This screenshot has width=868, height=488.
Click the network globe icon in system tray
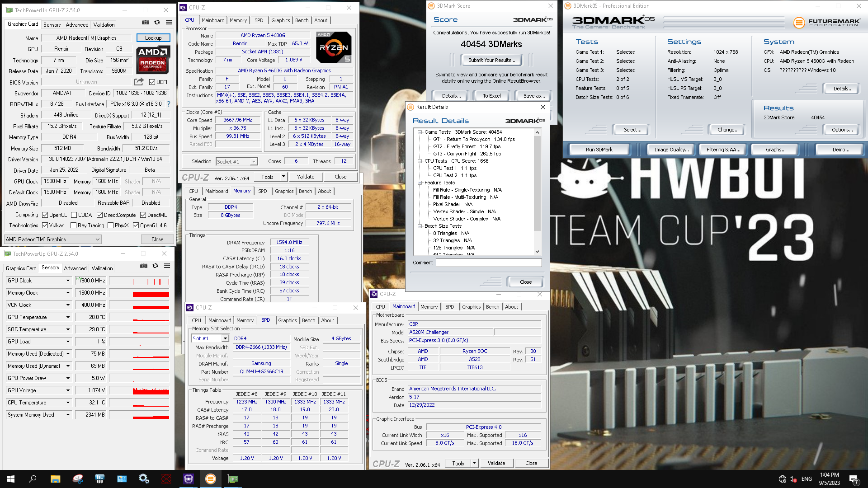783,479
